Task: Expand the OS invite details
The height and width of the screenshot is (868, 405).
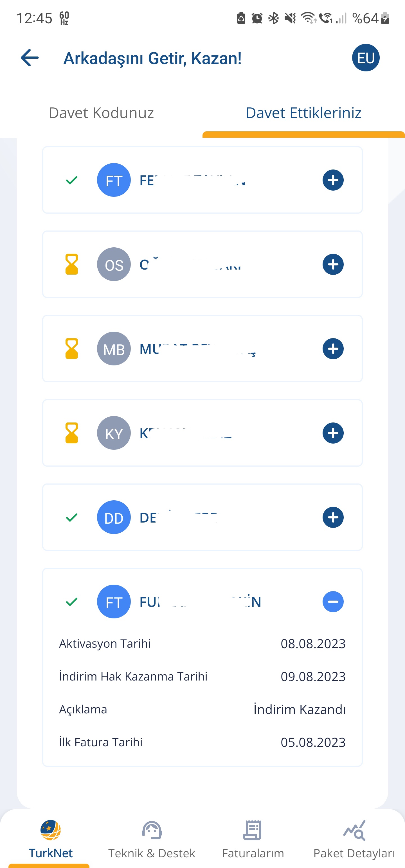Action: [x=333, y=264]
